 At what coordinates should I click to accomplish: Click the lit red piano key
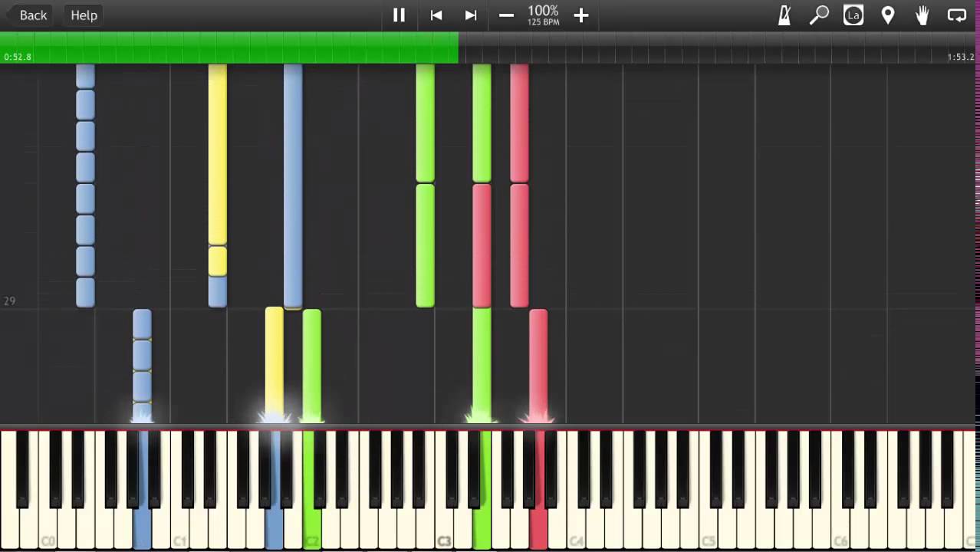point(538,529)
